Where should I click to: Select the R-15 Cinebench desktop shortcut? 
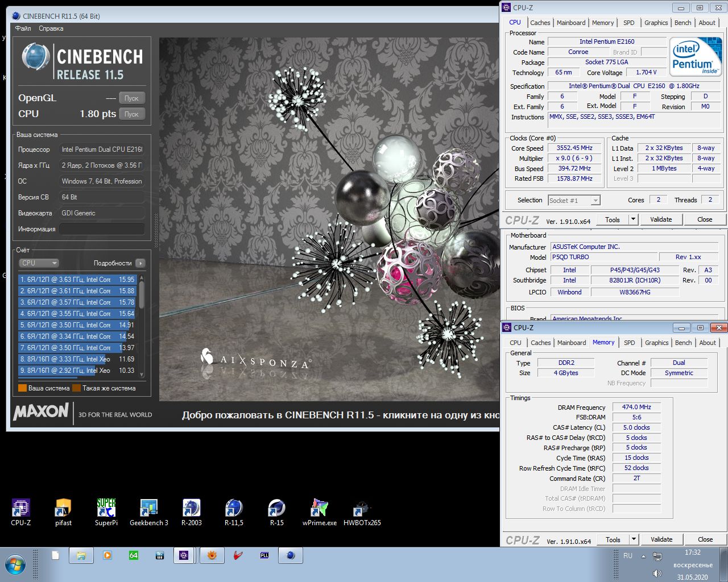276,512
